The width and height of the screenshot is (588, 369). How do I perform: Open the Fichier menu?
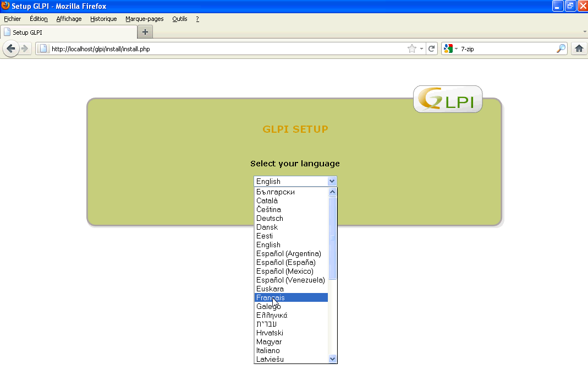click(12, 19)
